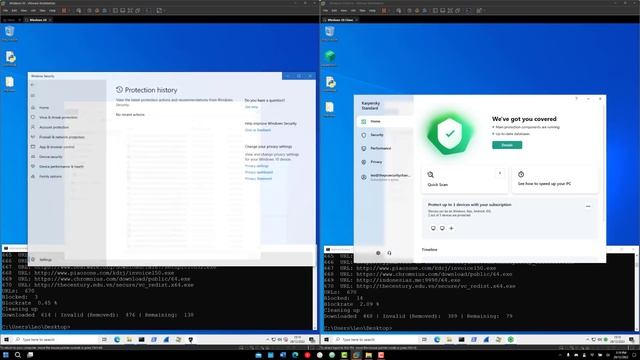This screenshot has width=640, height=360.
Task: Open Kaspersky support headset icon
Action: (x=389, y=253)
